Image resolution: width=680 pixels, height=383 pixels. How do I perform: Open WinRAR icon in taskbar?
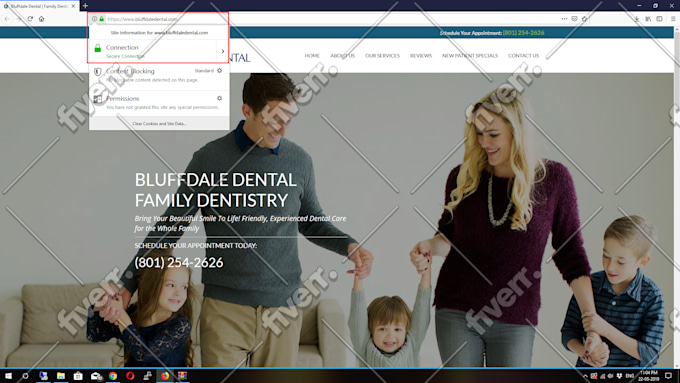coord(183,376)
